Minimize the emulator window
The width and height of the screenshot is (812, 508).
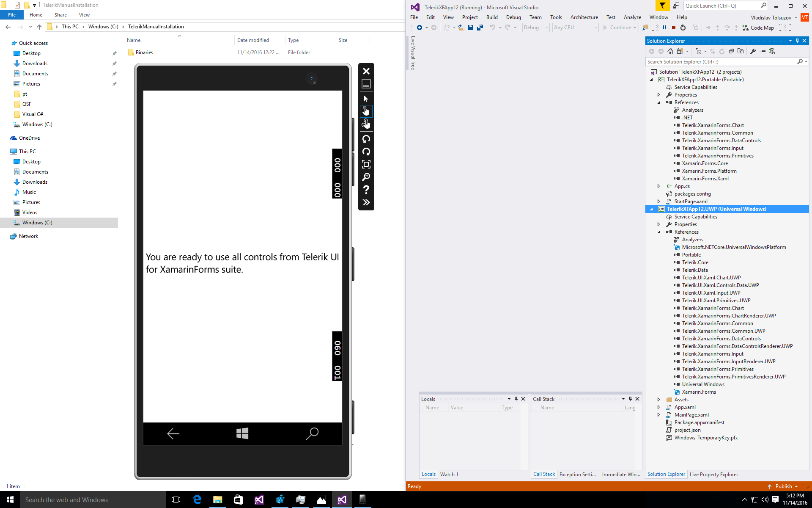click(x=366, y=84)
